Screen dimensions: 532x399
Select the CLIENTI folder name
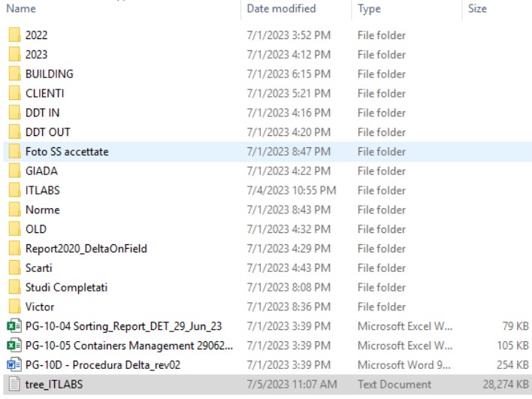click(x=44, y=93)
